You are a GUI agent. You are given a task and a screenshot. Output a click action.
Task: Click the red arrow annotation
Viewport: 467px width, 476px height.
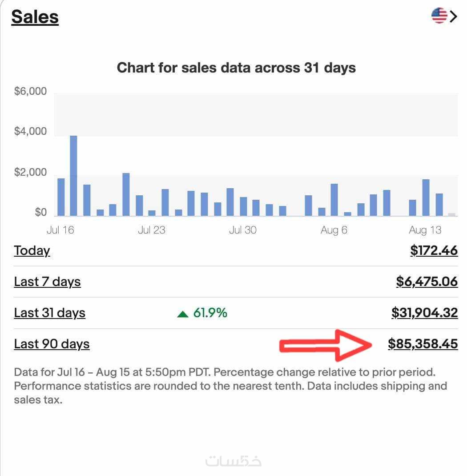327,345
